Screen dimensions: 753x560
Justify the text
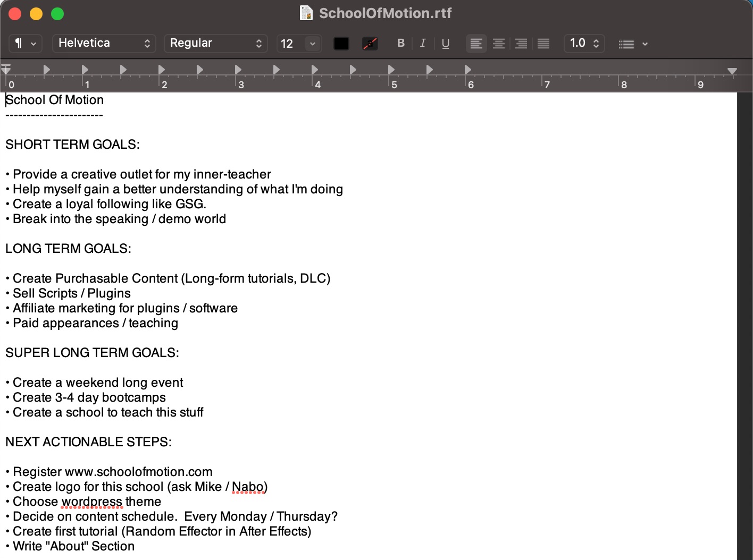(543, 44)
